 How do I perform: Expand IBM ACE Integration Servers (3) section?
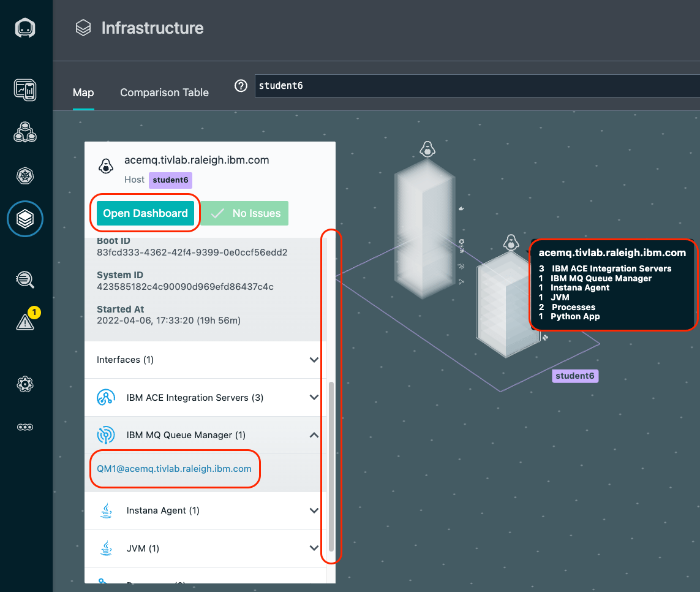tap(205, 398)
